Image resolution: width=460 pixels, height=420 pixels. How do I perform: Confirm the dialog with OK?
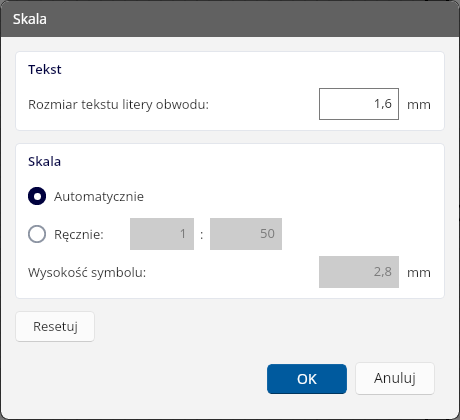pos(307,379)
